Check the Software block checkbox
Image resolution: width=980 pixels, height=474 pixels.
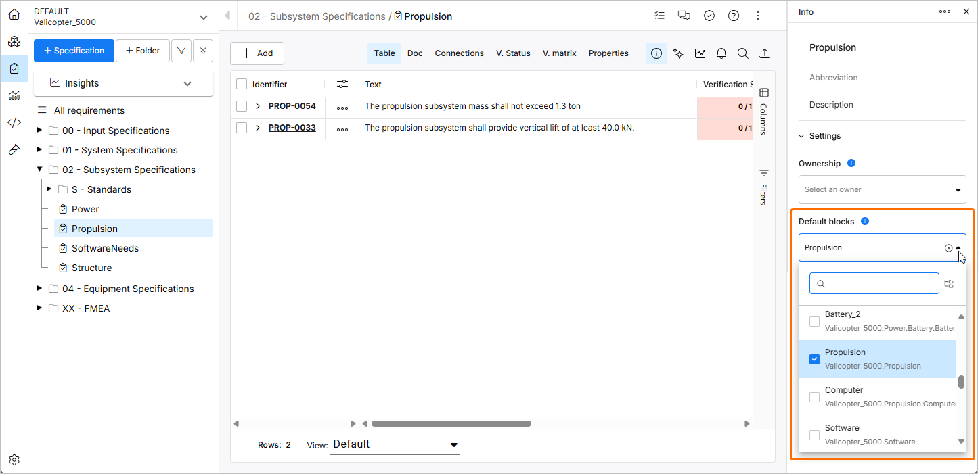(x=815, y=435)
